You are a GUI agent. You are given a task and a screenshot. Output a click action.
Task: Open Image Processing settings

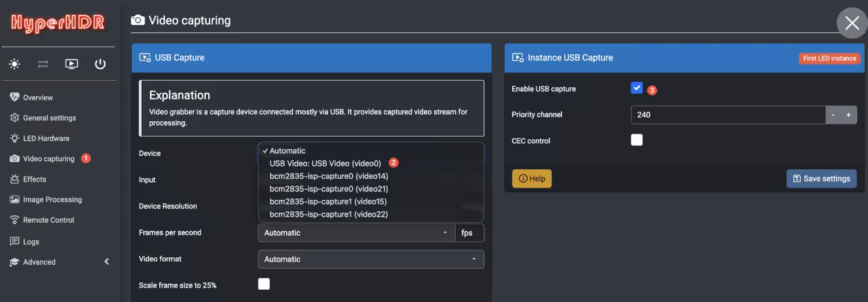[52, 199]
